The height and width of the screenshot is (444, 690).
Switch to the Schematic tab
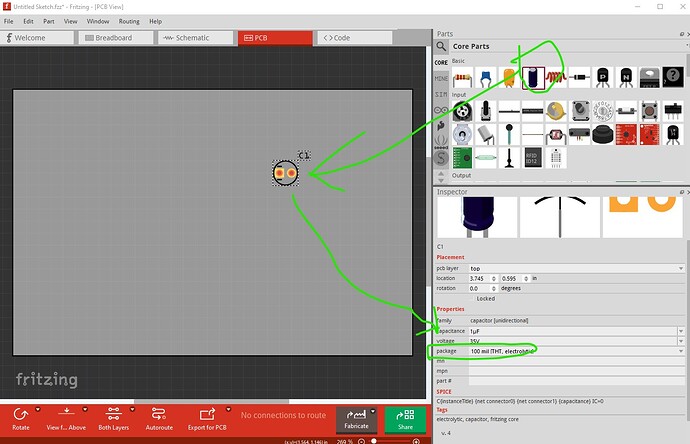(196, 38)
